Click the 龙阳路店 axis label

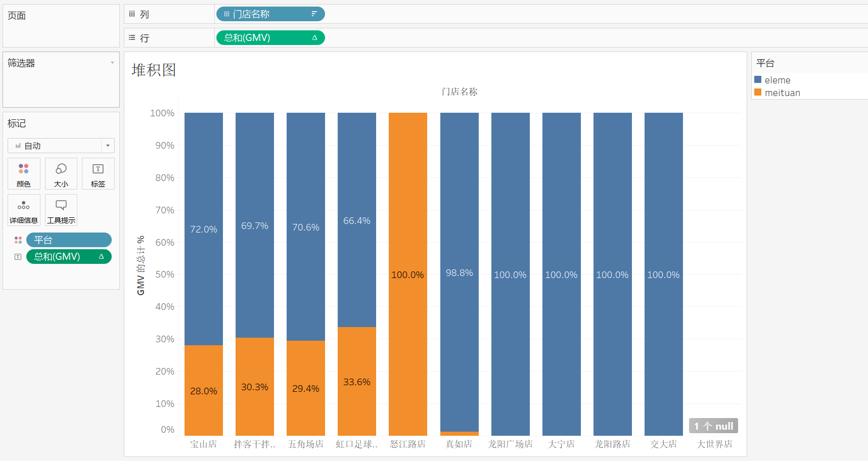pyautogui.click(x=612, y=444)
